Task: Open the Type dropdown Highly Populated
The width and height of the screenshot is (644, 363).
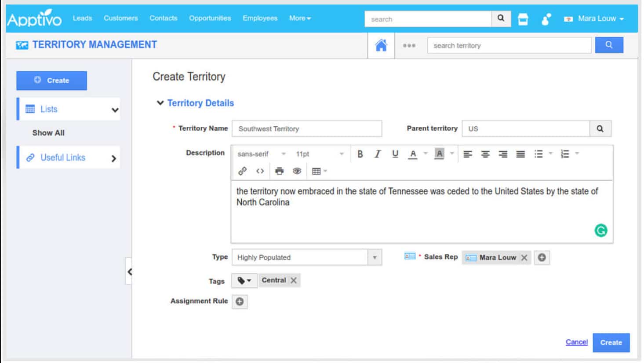Action: click(x=307, y=257)
